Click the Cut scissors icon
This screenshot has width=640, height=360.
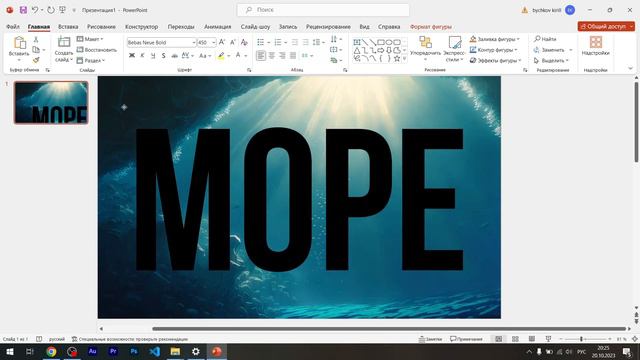36,40
